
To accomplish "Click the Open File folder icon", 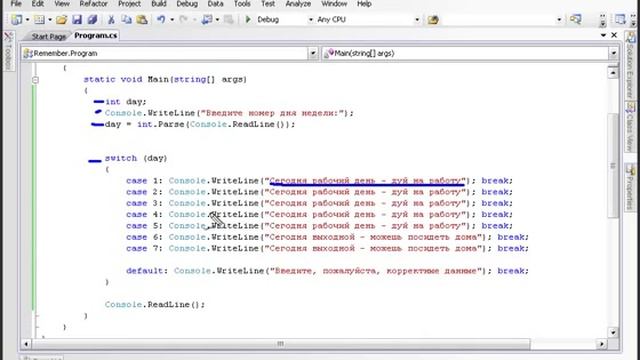I will point(62,20).
